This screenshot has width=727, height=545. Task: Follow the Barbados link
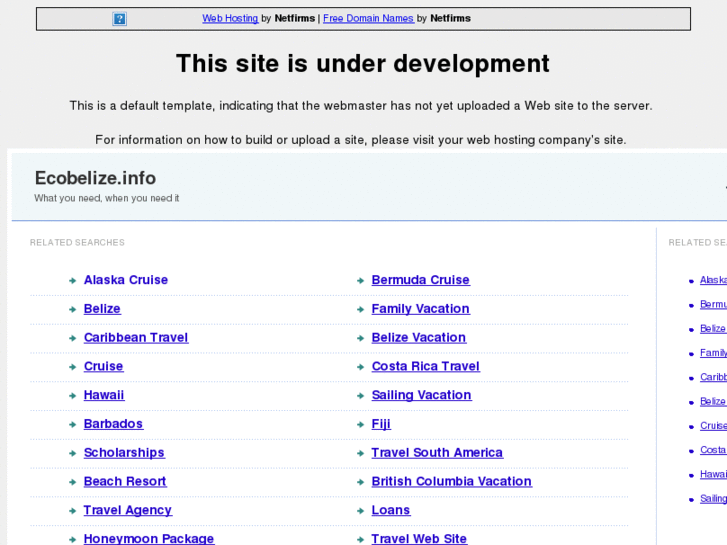click(x=113, y=423)
